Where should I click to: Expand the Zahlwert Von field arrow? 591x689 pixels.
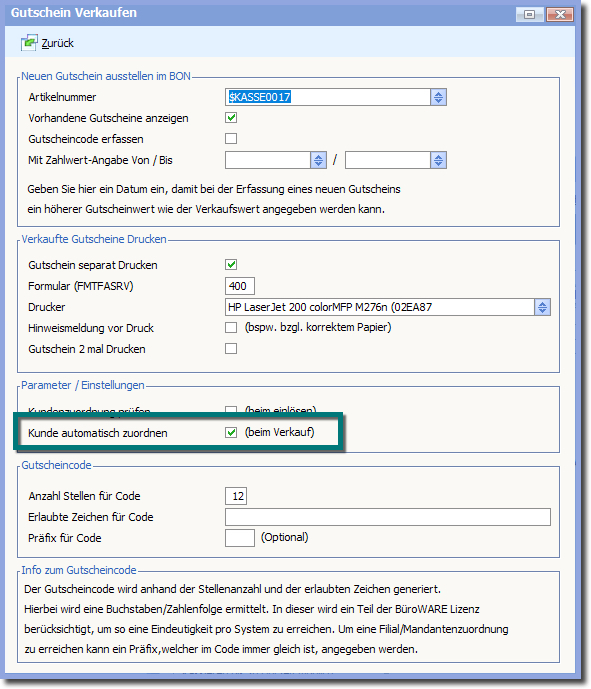(x=318, y=160)
